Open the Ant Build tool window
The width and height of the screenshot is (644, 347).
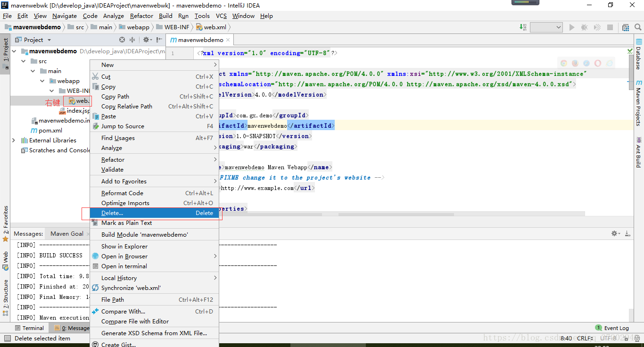click(638, 152)
